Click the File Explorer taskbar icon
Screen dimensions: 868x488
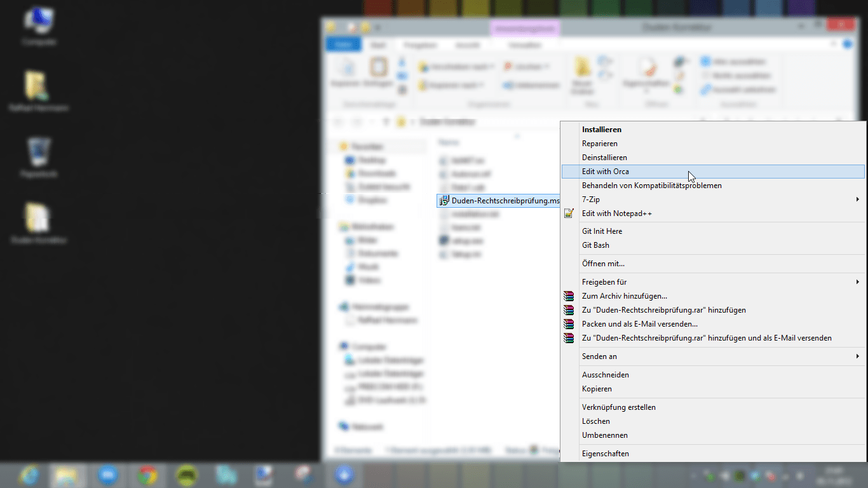pyautogui.click(x=65, y=475)
